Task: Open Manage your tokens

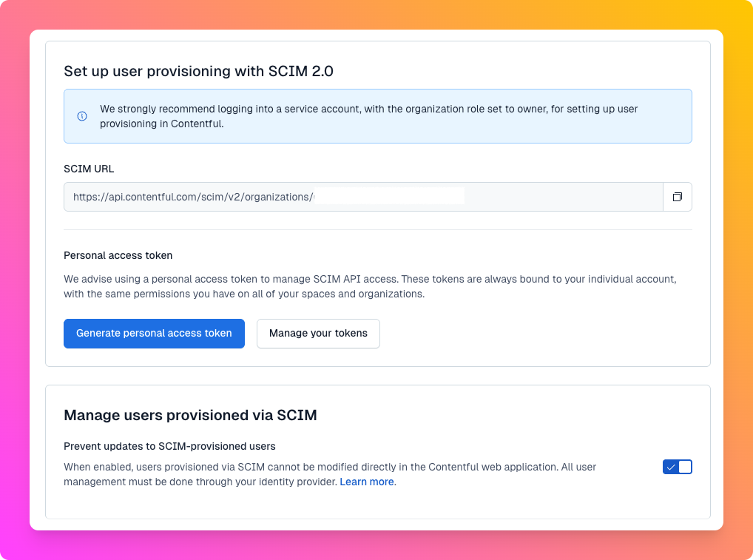Action: (318, 334)
